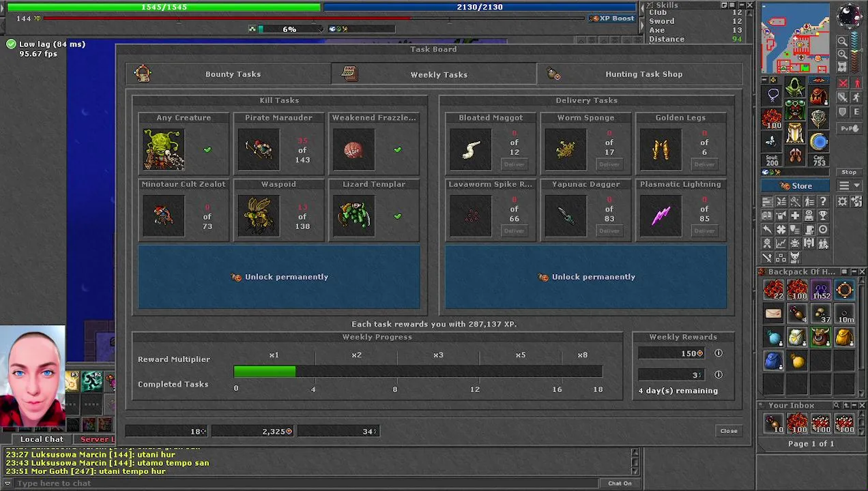Select the Any Creature kill task icon

(x=163, y=149)
